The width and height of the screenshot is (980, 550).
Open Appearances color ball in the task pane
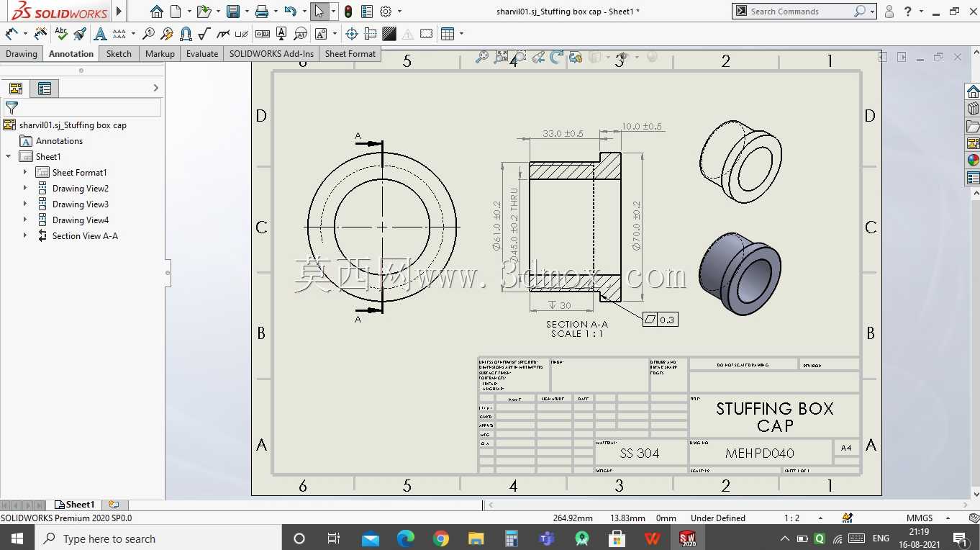[x=973, y=161]
